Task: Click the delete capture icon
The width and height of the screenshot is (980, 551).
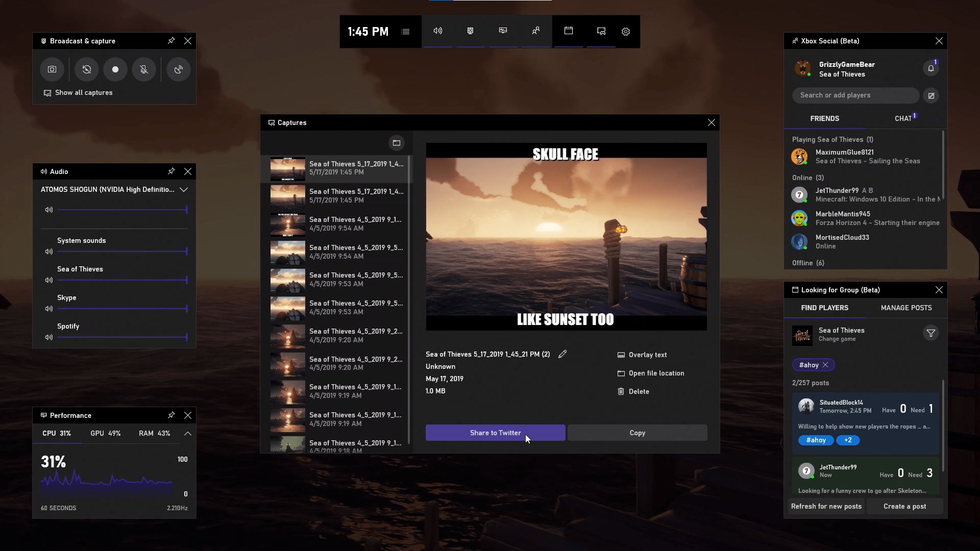Action: point(620,391)
